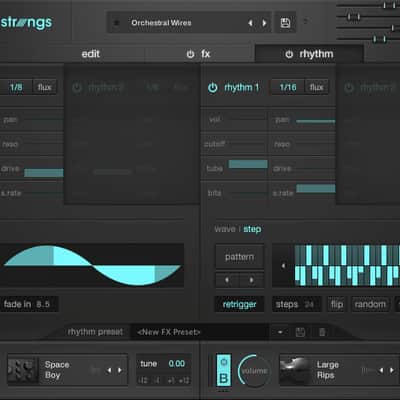The height and width of the screenshot is (400, 400).
Task: Open the 1/8 rate dropdown
Action: (16, 87)
